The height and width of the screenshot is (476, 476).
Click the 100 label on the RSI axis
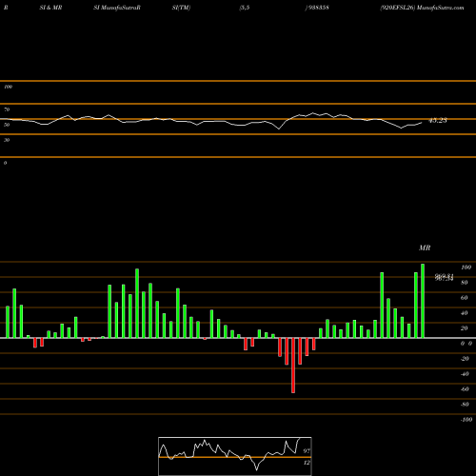(8, 87)
